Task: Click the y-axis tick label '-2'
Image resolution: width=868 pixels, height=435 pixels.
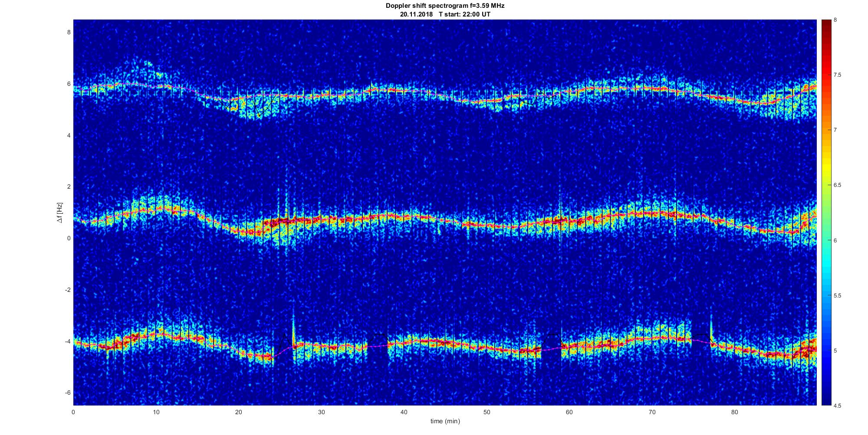Action: click(x=67, y=290)
